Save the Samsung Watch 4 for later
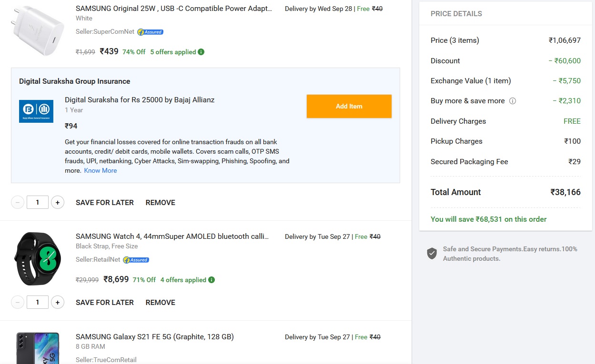Screen dimensions: 595x364 click(x=105, y=303)
